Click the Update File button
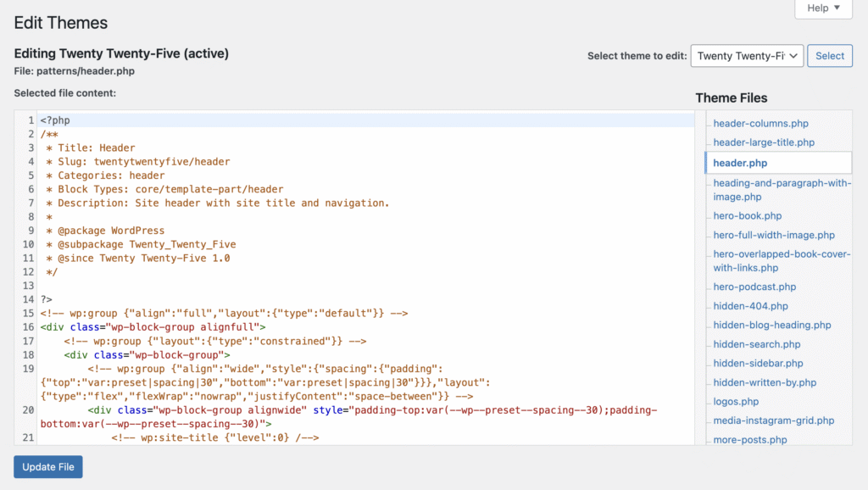Viewport: 868px width, 490px height. pyautogui.click(x=47, y=466)
